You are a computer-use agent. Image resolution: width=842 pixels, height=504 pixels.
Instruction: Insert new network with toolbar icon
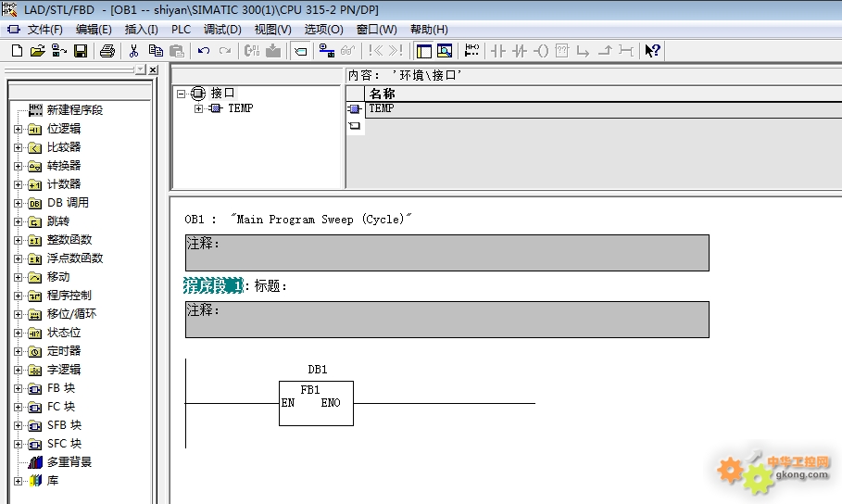(471, 51)
